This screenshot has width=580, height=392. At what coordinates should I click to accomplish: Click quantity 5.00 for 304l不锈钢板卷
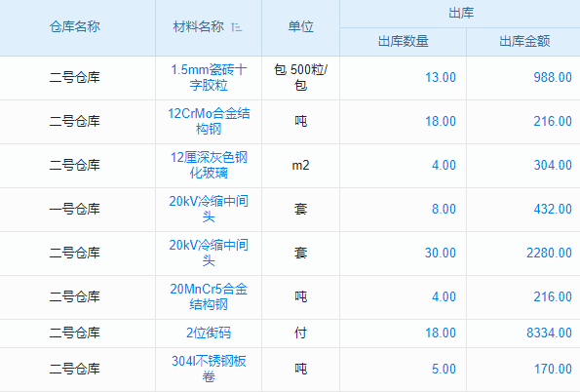point(444,369)
